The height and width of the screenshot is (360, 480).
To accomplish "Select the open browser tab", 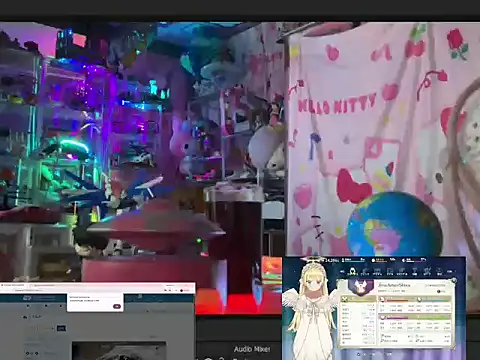I will (13, 285).
